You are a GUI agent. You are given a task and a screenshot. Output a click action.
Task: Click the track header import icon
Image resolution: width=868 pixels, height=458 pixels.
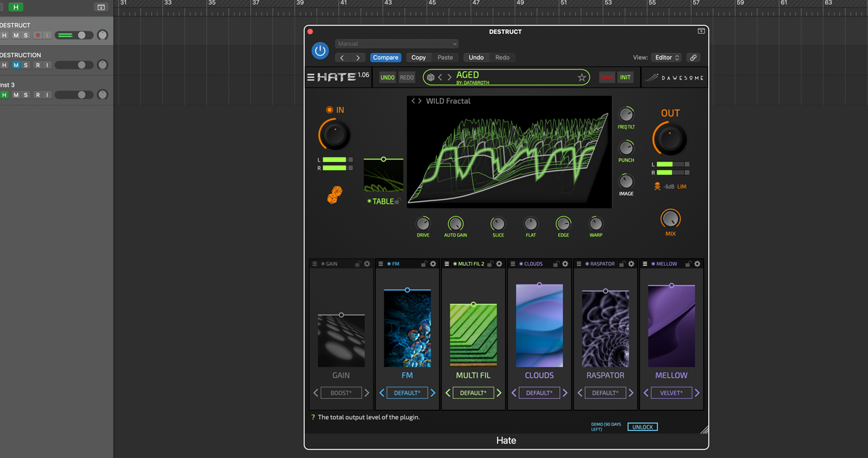pos(101,7)
